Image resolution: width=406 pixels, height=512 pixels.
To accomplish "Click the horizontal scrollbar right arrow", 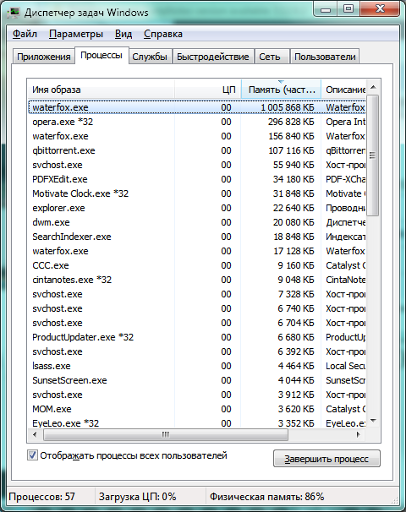I will coord(358,435).
